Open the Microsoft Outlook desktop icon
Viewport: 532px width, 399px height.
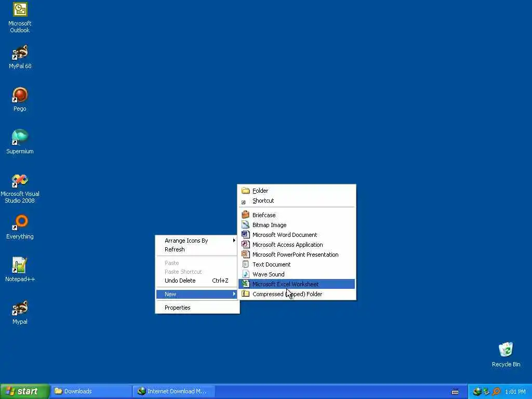pyautogui.click(x=20, y=18)
